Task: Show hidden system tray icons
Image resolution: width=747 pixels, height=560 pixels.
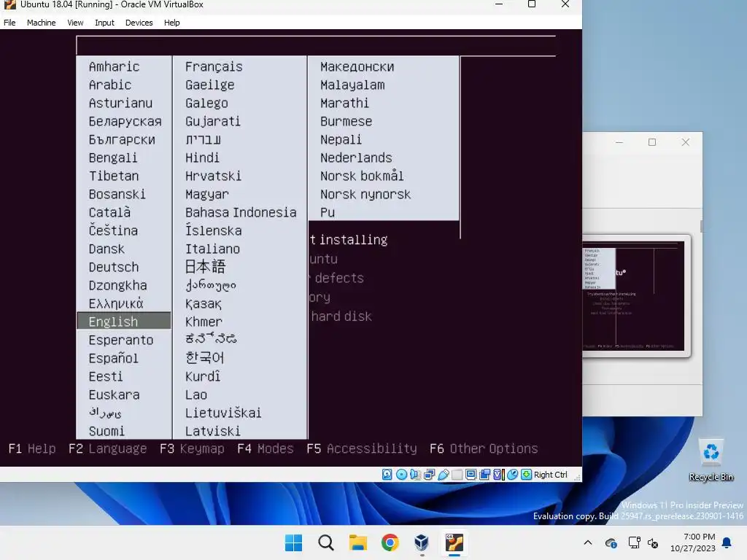Action: 588,542
